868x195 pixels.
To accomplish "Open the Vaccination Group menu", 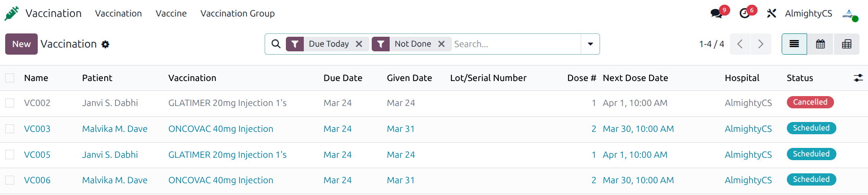I will (237, 13).
